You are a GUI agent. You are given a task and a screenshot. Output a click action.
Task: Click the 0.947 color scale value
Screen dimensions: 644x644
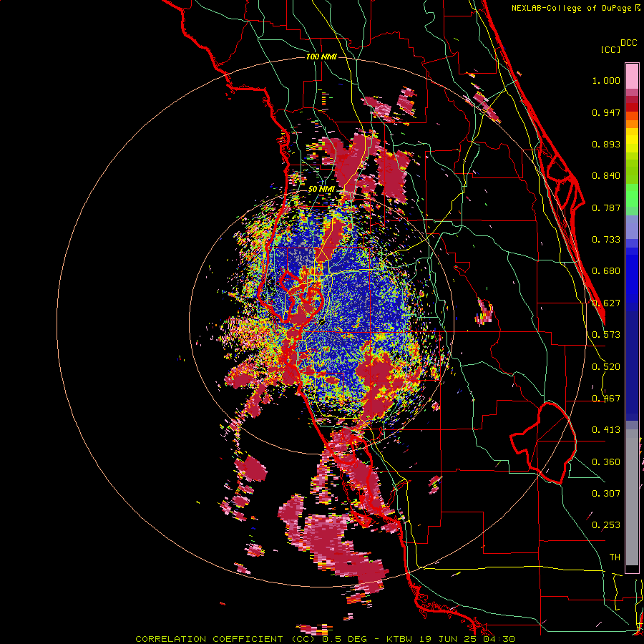(606, 112)
